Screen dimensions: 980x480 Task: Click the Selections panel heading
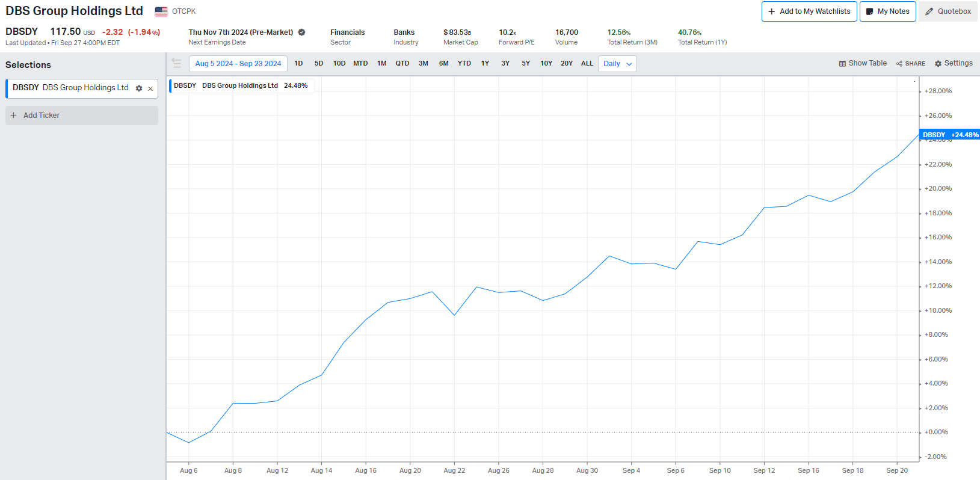click(28, 65)
